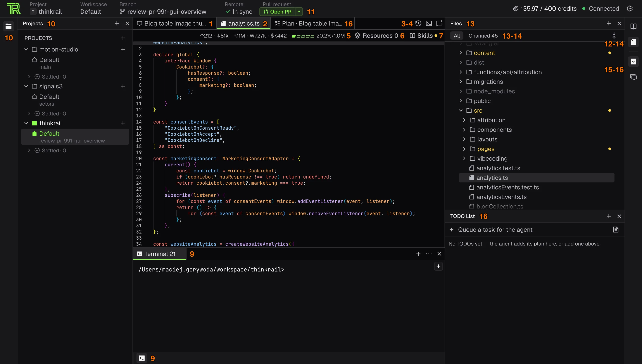Image resolution: width=642 pixels, height=364 pixels.
Task: Expand the pages folder
Action: 464,149
